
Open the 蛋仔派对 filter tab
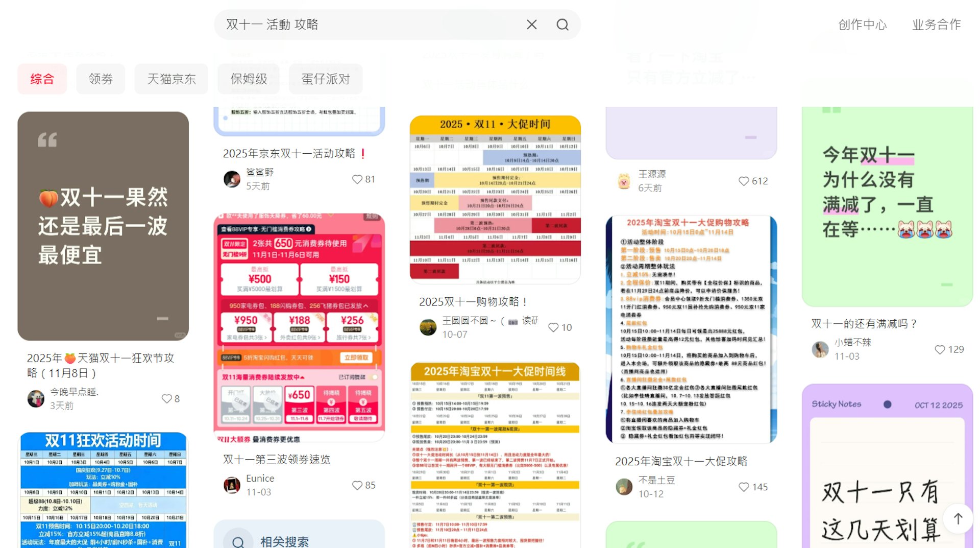326,79
